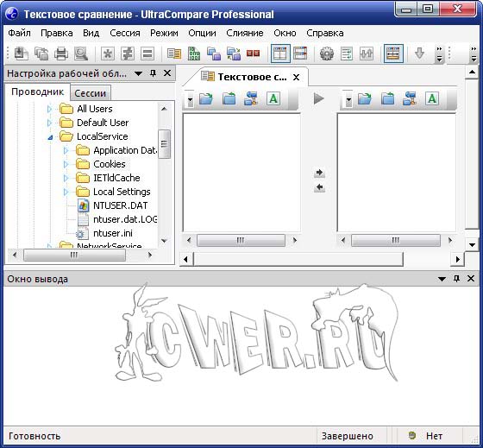This screenshot has height=448, width=483.
Task: Click the red two-box icon
Action: click(254, 54)
